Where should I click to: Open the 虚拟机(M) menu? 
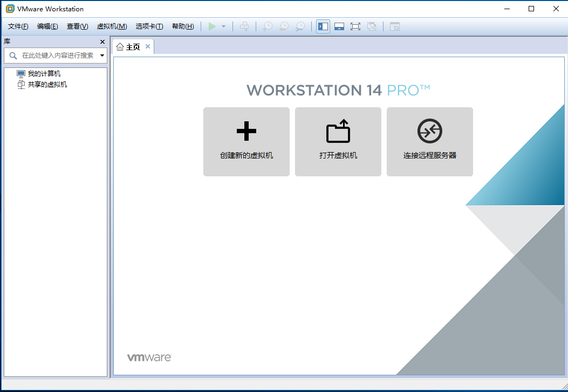[112, 26]
